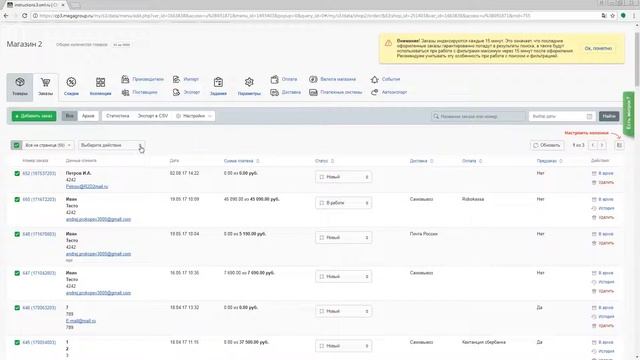The width and height of the screenshot is (640, 360).
Task: Delete the Почта России order
Action: [602, 243]
